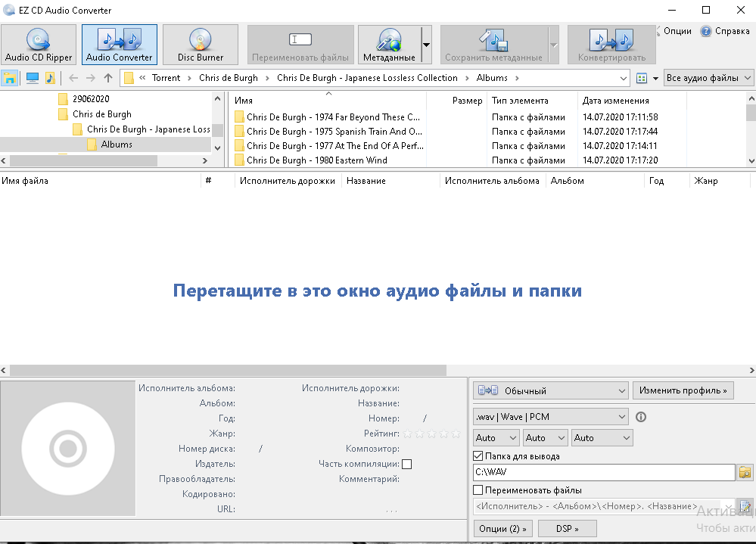The width and height of the screenshot is (756, 544).
Task: Click the fifth rating star
Action: tap(456, 434)
